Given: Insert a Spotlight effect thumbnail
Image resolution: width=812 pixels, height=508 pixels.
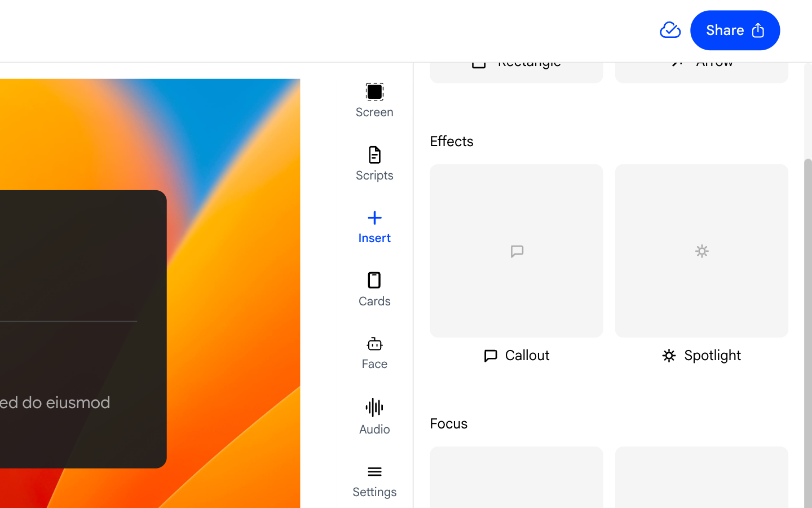Looking at the screenshot, I should 701,251.
